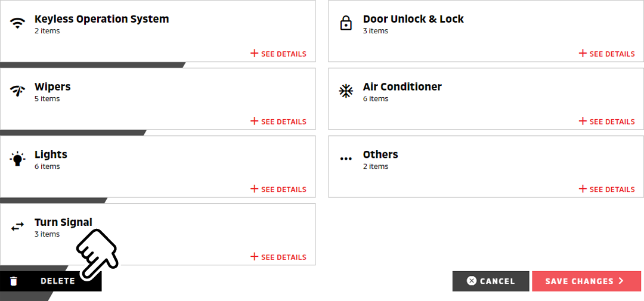The width and height of the screenshot is (644, 301).
Task: Select the Turn Signal card title
Action: 63,222
